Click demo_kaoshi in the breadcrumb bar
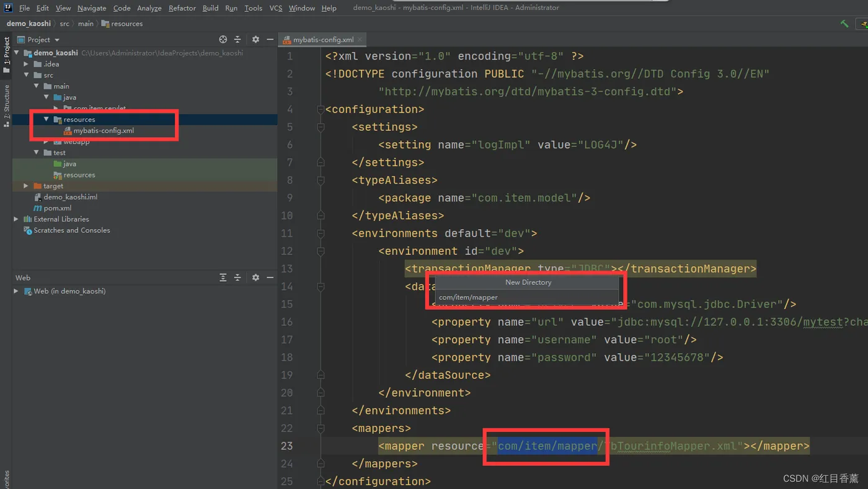 click(x=29, y=24)
